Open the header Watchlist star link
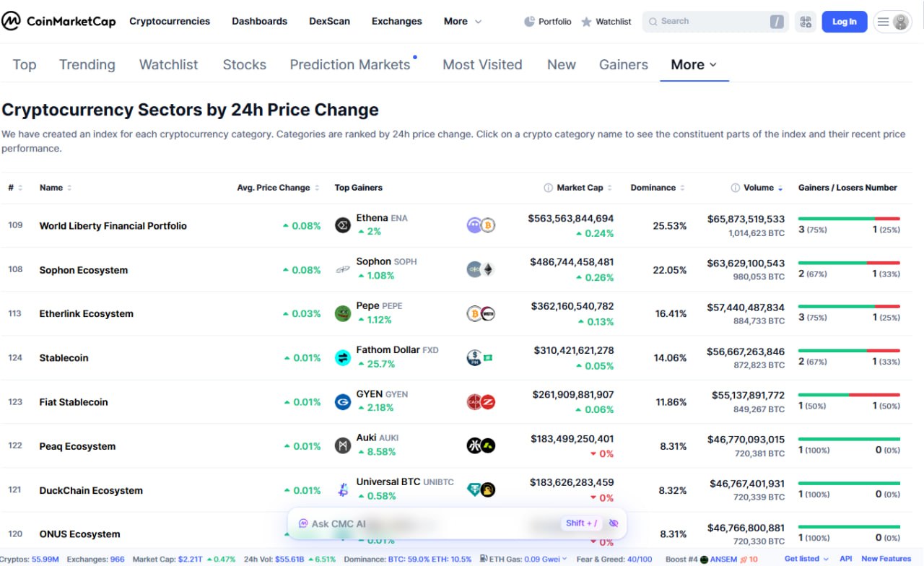Image resolution: width=924 pixels, height=566 pixels. point(606,22)
